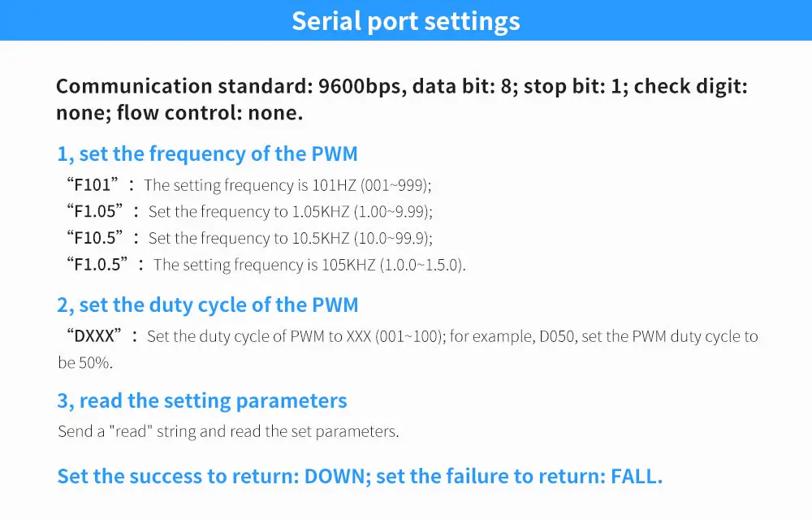Select the 105KHZ frequency description text

coord(309,265)
